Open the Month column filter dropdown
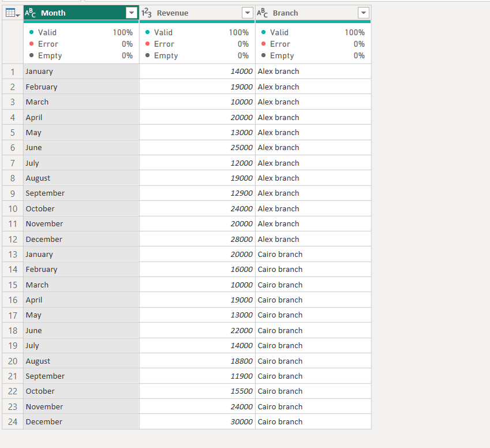490x448 pixels. point(132,13)
